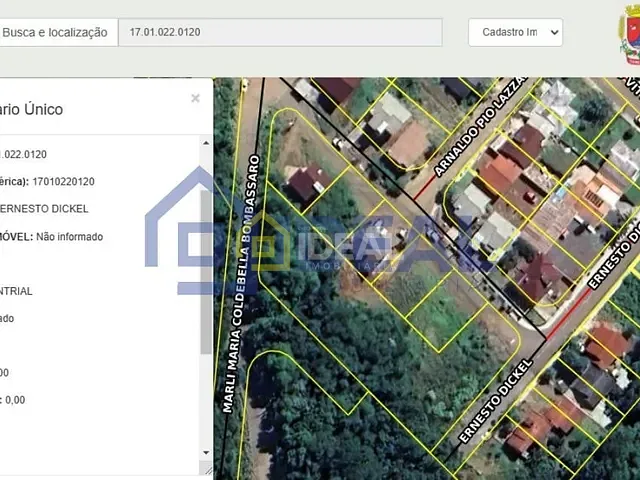Viewport: 640px width, 480px height.
Task: Click the MARLI MARIA COLDEBELLA BOMBASSARO street label
Action: click(x=241, y=284)
